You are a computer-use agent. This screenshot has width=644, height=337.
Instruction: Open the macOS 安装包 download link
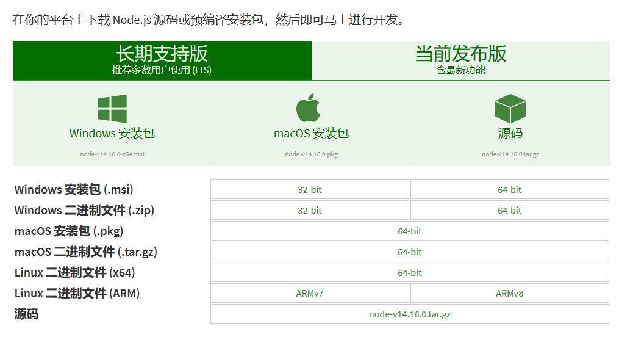click(311, 133)
